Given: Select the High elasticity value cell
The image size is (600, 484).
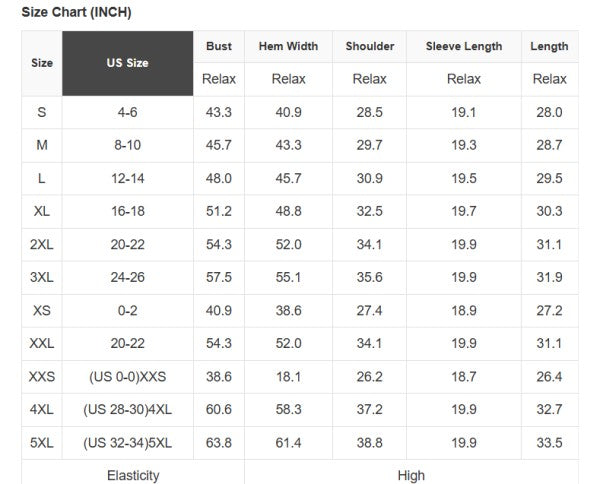Looking at the screenshot, I should [x=410, y=476].
